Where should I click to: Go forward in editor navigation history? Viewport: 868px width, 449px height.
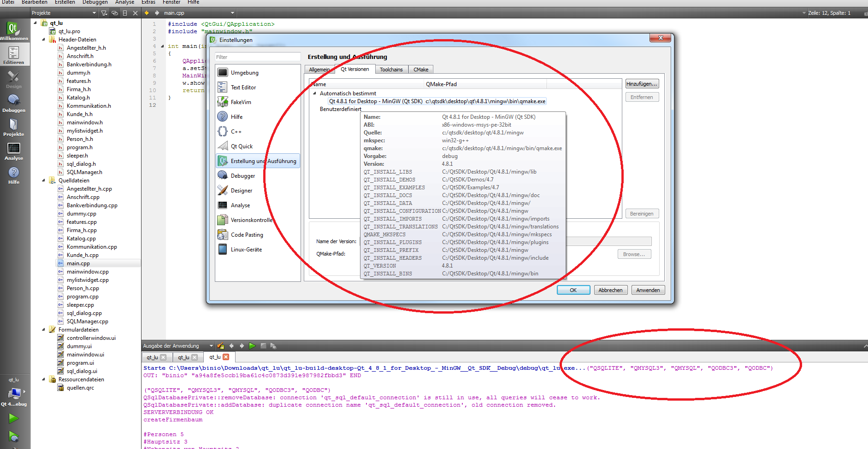coord(157,13)
